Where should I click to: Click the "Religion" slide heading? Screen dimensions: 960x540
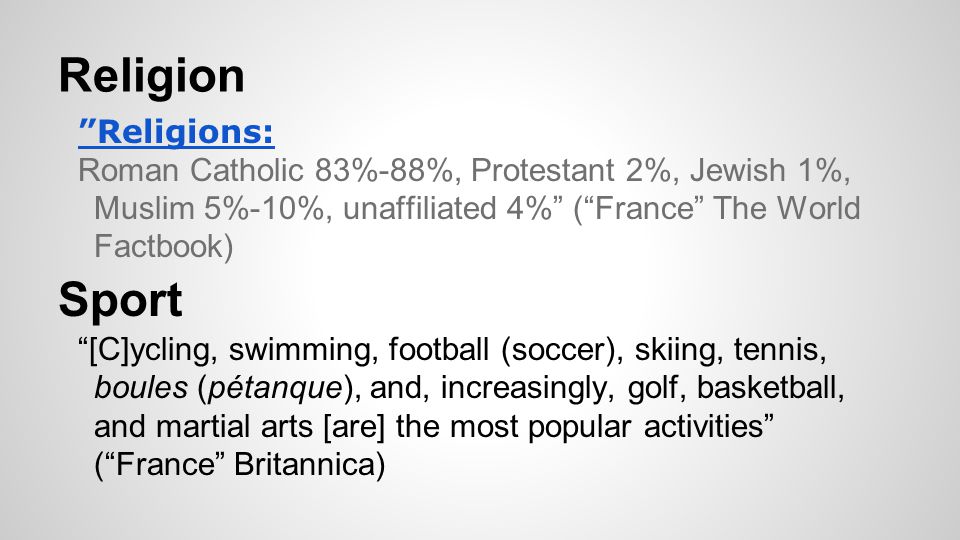[x=152, y=77]
